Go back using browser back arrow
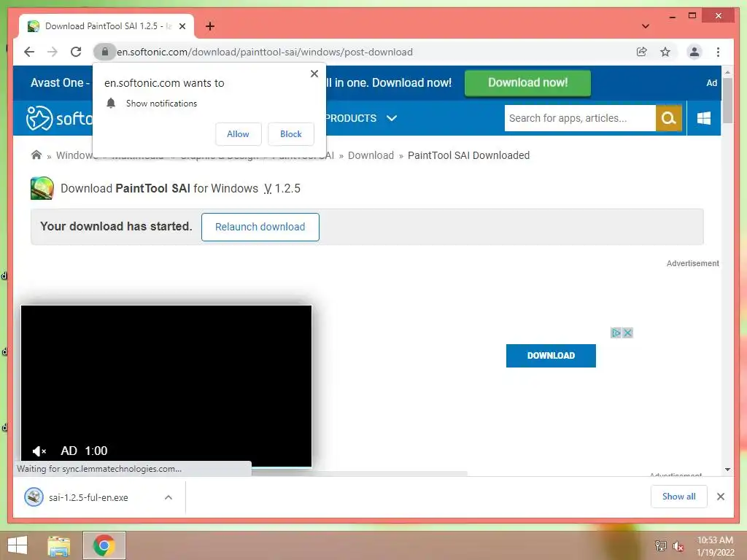The width and height of the screenshot is (747, 560). [x=29, y=52]
